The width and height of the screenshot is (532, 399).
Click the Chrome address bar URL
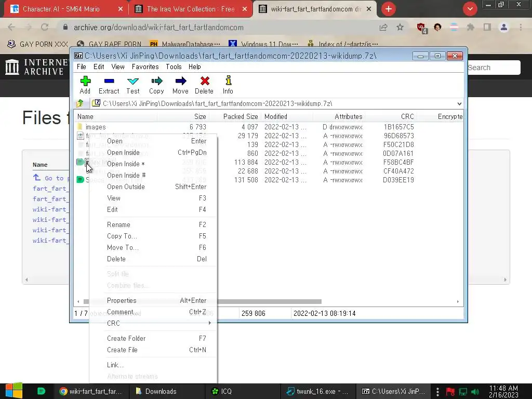coord(158,28)
